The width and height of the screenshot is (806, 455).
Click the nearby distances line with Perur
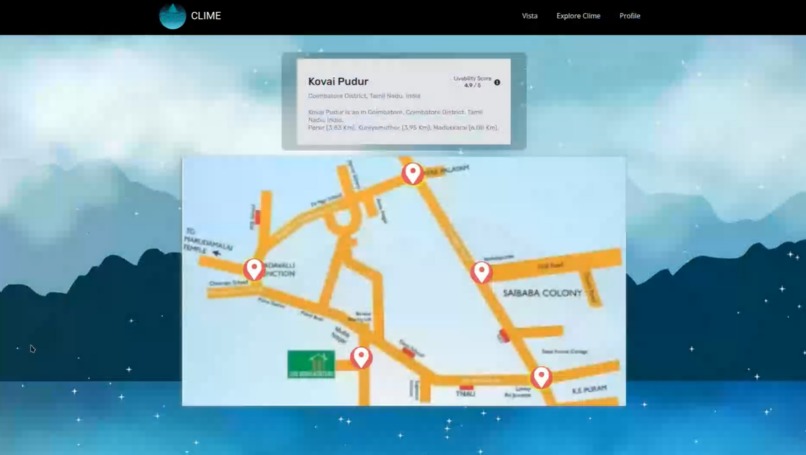[x=403, y=128]
